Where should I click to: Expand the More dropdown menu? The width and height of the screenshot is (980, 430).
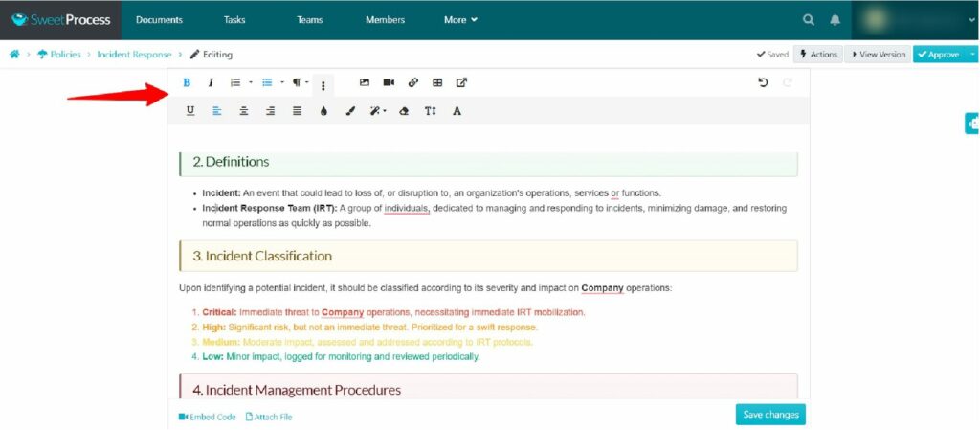click(460, 20)
